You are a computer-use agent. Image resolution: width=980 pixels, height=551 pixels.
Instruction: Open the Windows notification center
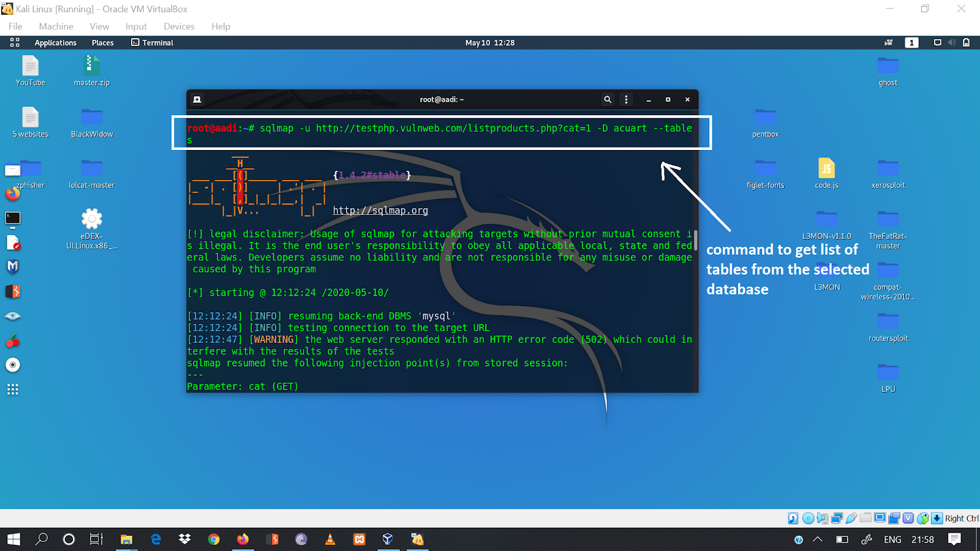pyautogui.click(x=954, y=539)
